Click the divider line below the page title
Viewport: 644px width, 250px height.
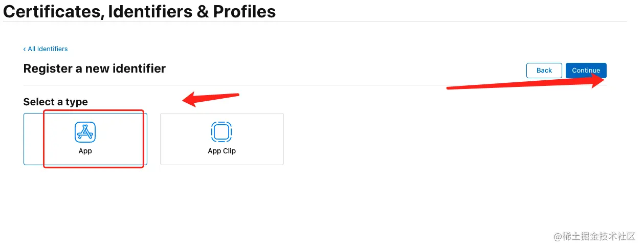[315, 21]
